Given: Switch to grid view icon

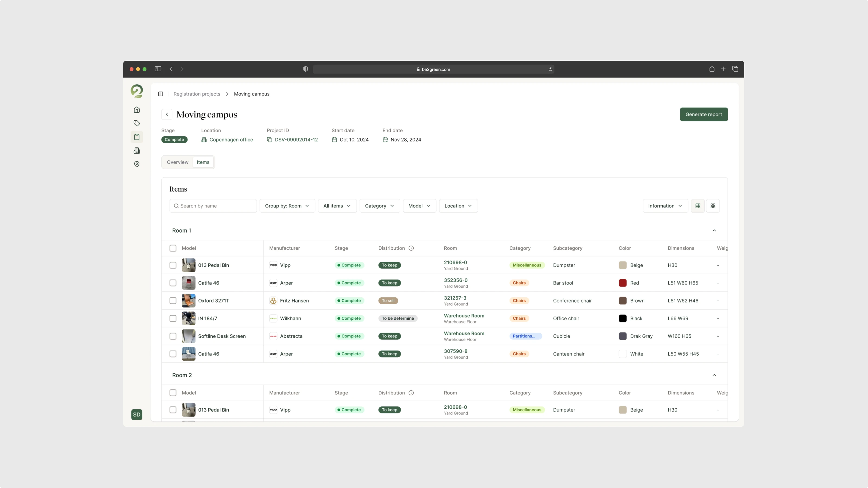Looking at the screenshot, I should point(713,206).
